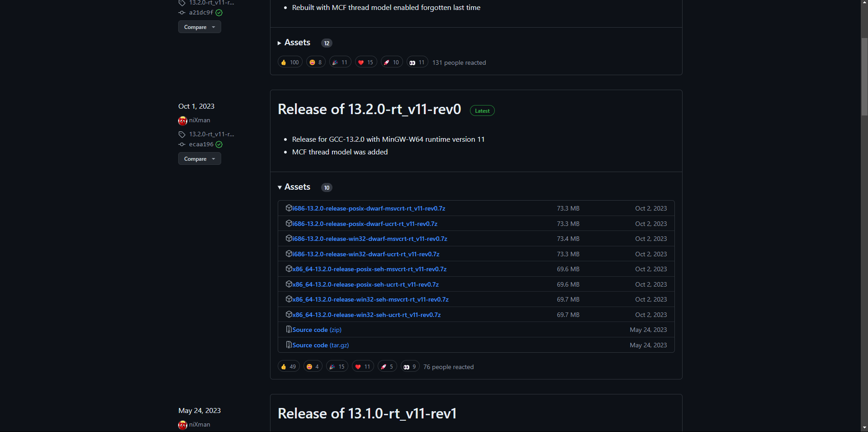
Task: Toggle heart reaction showing 15 on upper release
Action: [365, 62]
